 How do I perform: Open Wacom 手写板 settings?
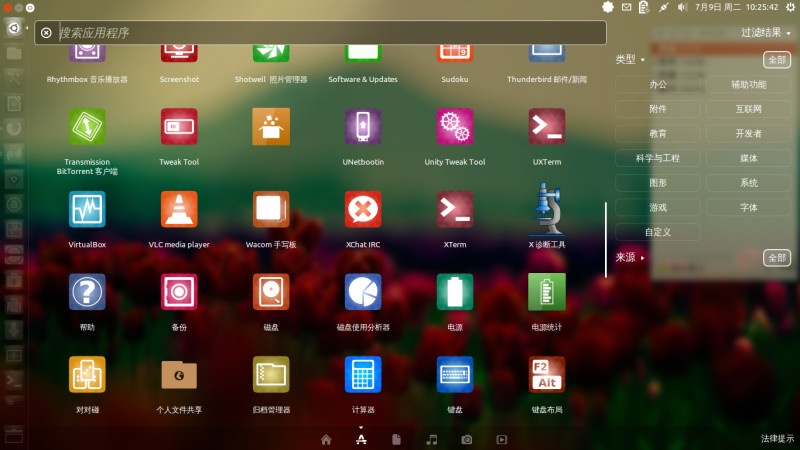click(x=271, y=209)
